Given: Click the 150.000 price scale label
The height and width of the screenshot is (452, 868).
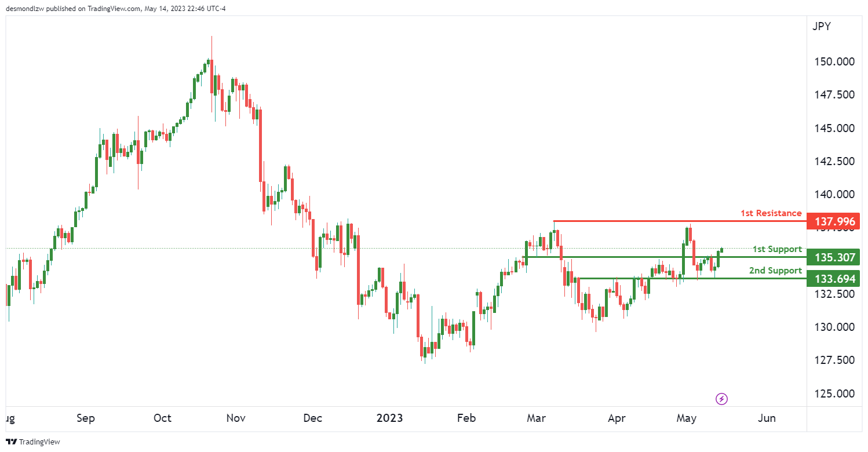Looking at the screenshot, I should point(834,61).
